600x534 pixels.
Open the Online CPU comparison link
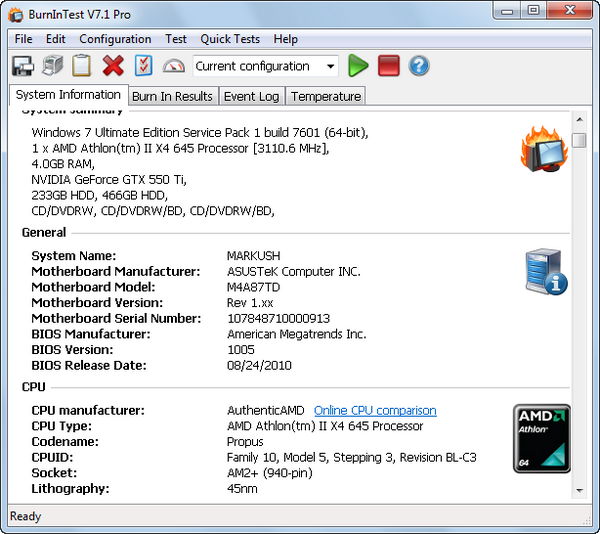click(x=375, y=411)
